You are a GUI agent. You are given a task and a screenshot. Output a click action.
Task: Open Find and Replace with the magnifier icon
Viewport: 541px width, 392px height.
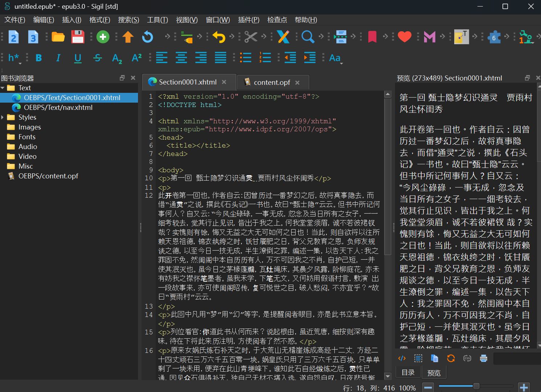(308, 37)
